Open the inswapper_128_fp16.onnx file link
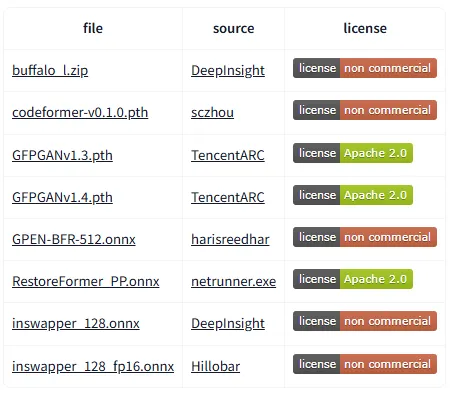This screenshot has width=459, height=397. click(x=93, y=366)
